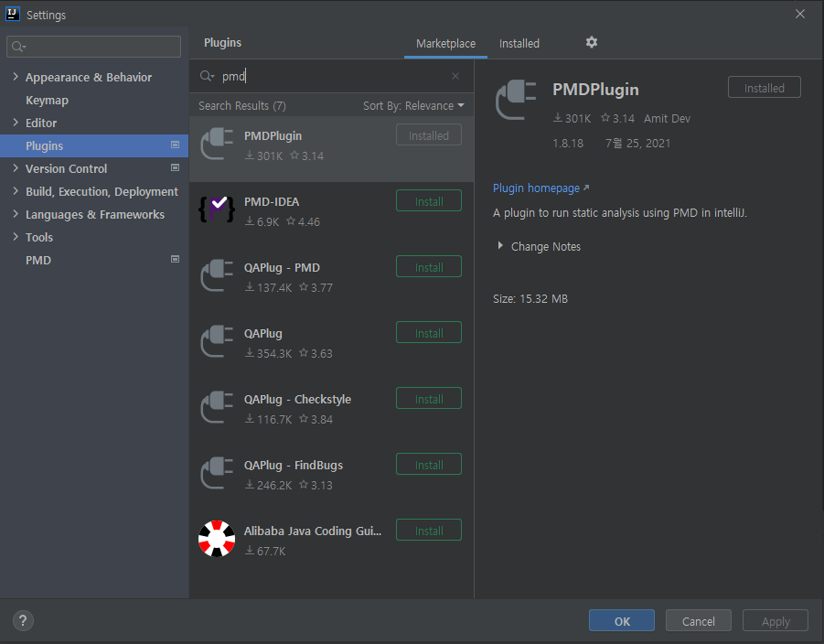Click the Size: 15.32 MB text

pyautogui.click(x=530, y=299)
